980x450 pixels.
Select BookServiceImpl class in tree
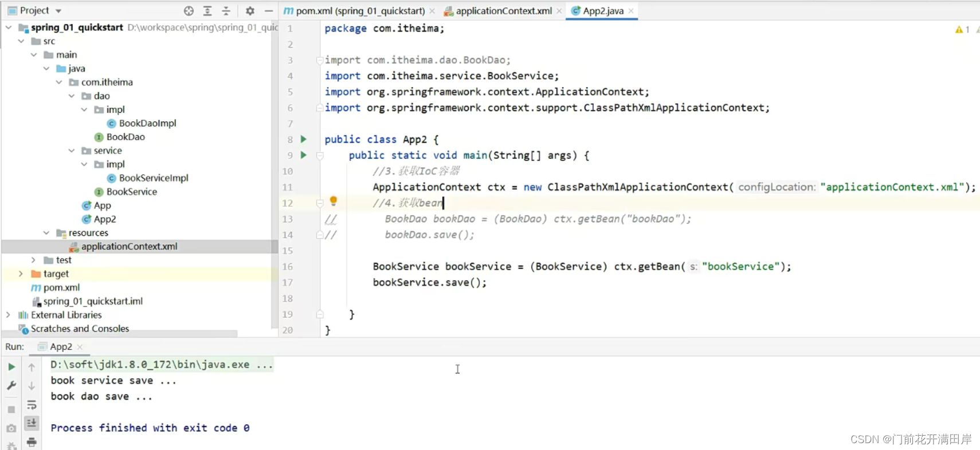(x=154, y=178)
